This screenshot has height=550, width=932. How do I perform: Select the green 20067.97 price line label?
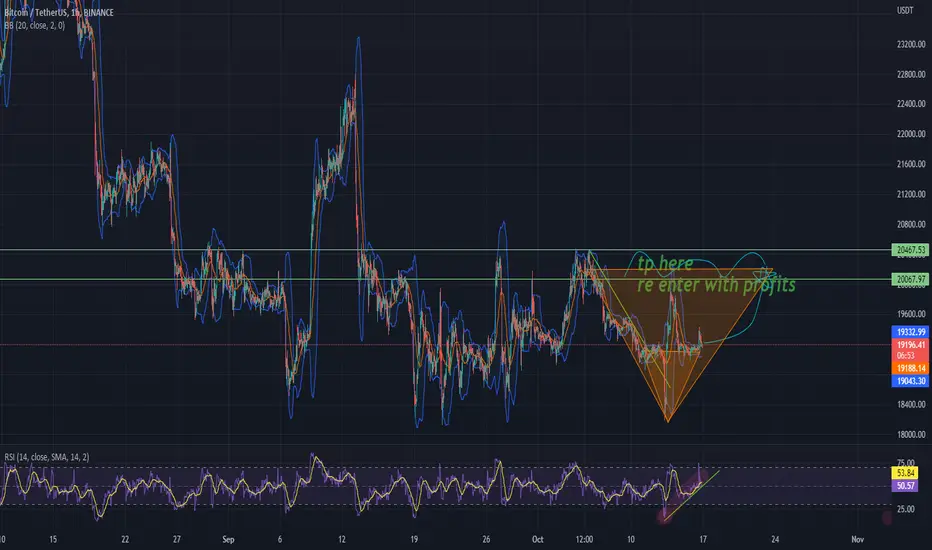point(910,279)
